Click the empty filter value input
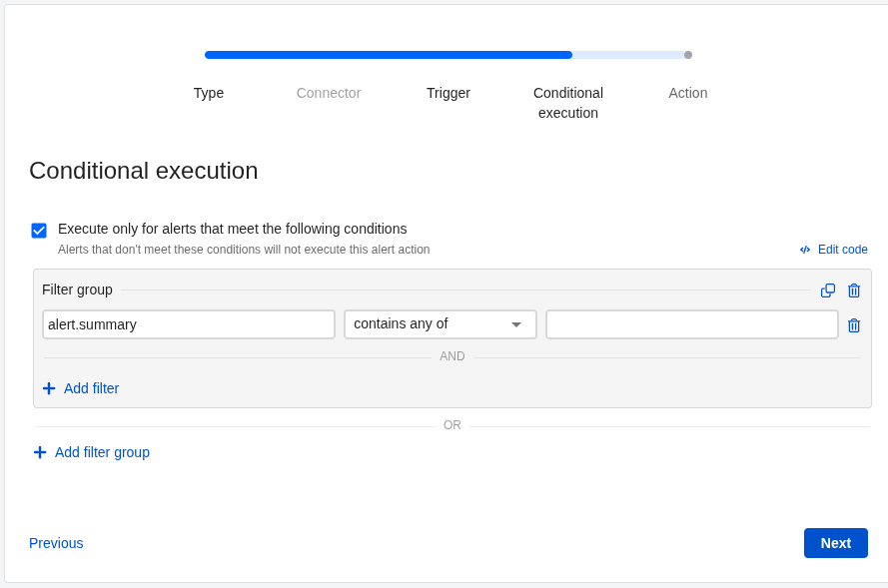Screen dimensions: 888x588 692,324
